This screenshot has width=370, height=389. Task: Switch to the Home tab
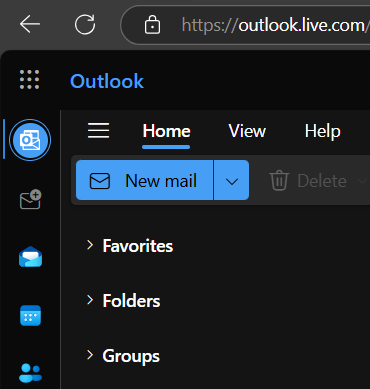click(166, 131)
